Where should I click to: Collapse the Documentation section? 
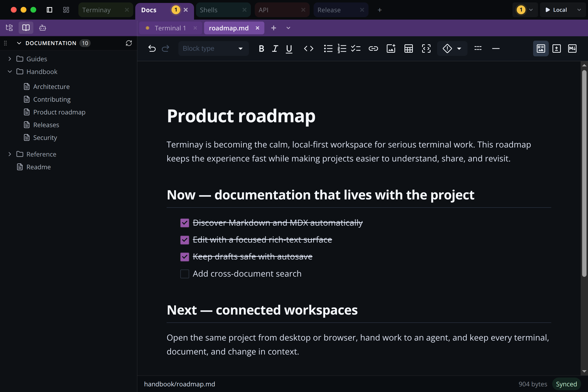tap(19, 43)
